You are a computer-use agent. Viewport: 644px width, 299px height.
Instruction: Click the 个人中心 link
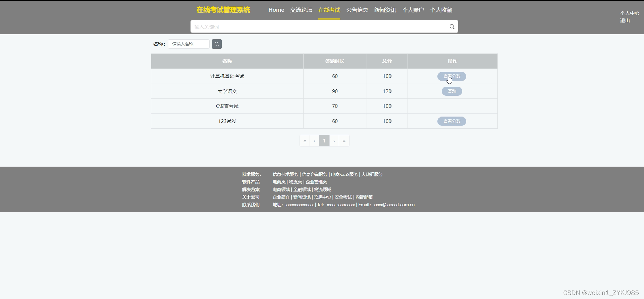(x=630, y=13)
